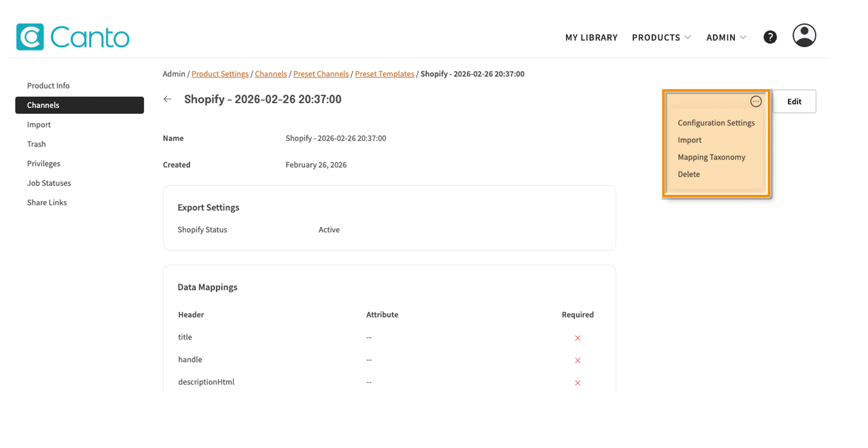Click the Created date February 26, 2026
The width and height of the screenshot is (868, 448).
tap(316, 165)
